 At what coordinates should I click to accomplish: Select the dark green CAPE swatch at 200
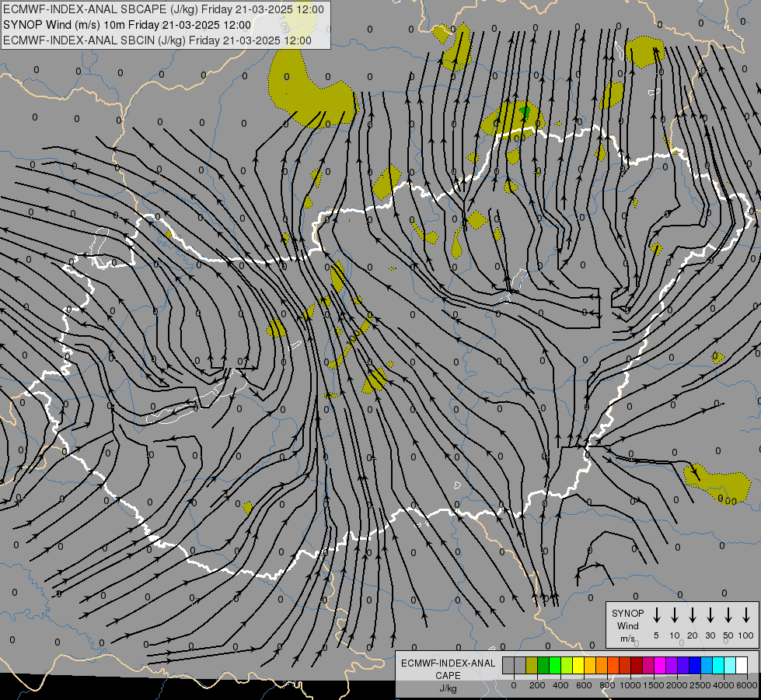(x=543, y=665)
